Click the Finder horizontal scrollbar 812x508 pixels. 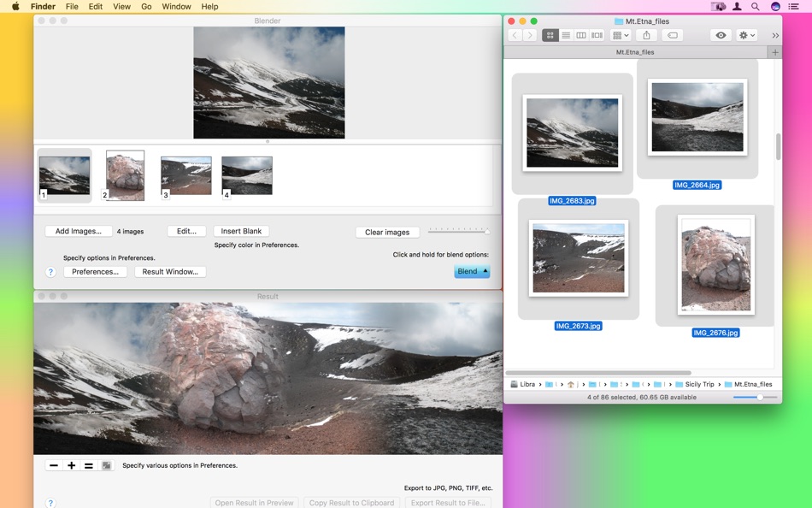pos(598,373)
